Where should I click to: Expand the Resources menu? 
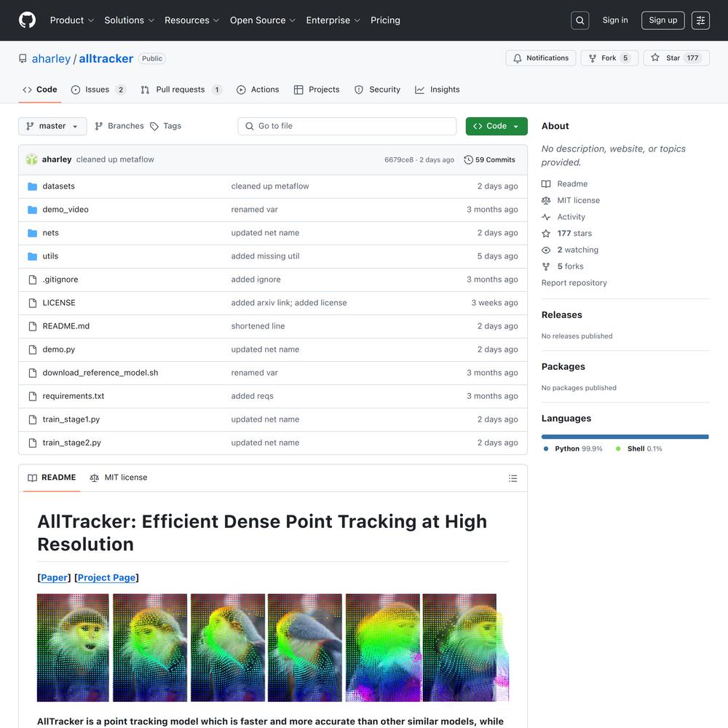191,20
